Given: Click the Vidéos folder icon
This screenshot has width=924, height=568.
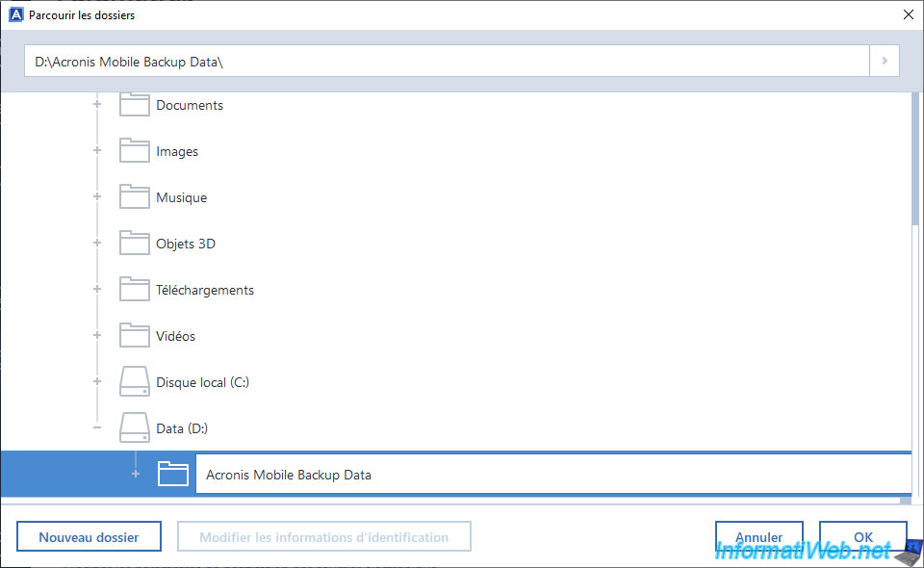Looking at the screenshot, I should (x=135, y=335).
